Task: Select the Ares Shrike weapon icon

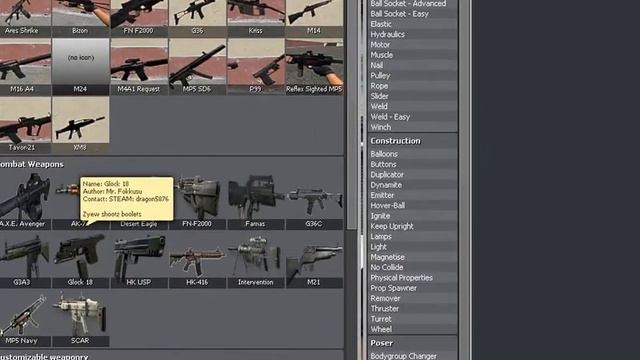Action: [24, 18]
